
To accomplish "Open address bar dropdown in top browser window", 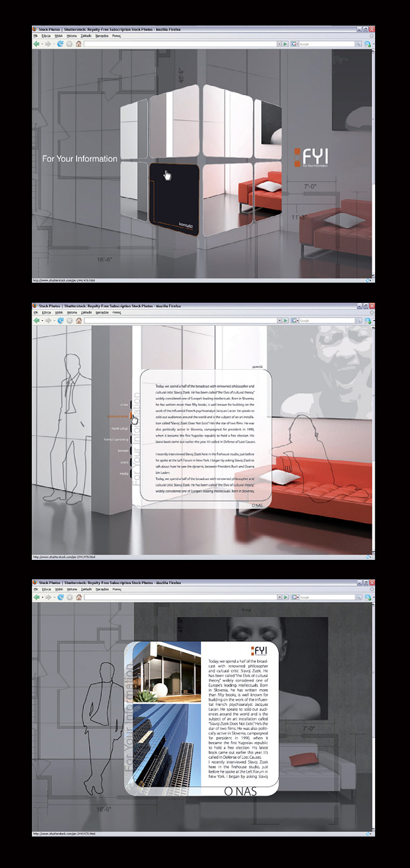I will (x=279, y=44).
